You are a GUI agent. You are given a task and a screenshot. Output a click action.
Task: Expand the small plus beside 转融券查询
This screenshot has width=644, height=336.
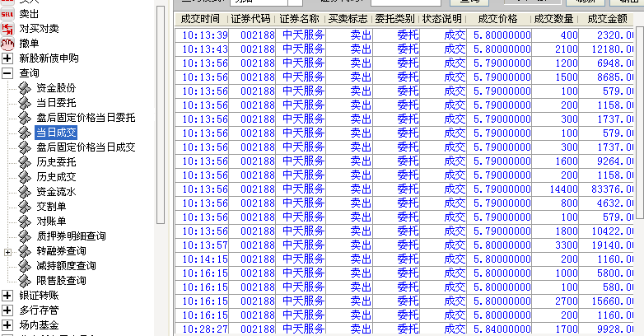click(7, 252)
